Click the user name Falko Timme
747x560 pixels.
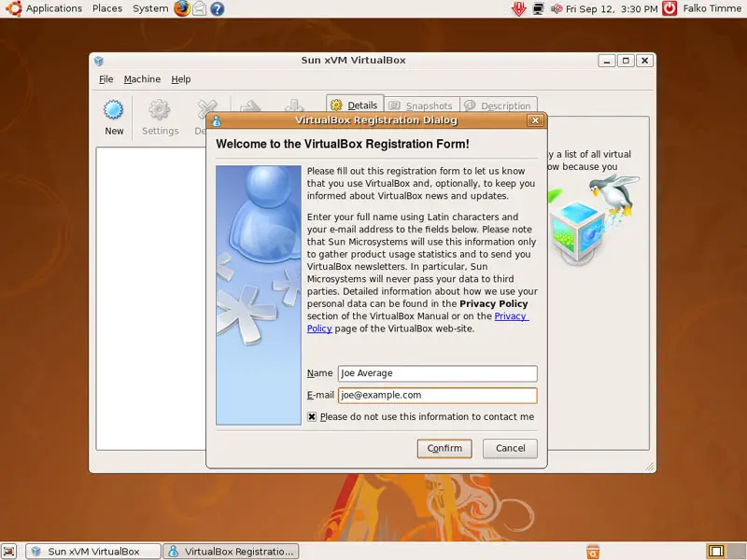tap(712, 8)
